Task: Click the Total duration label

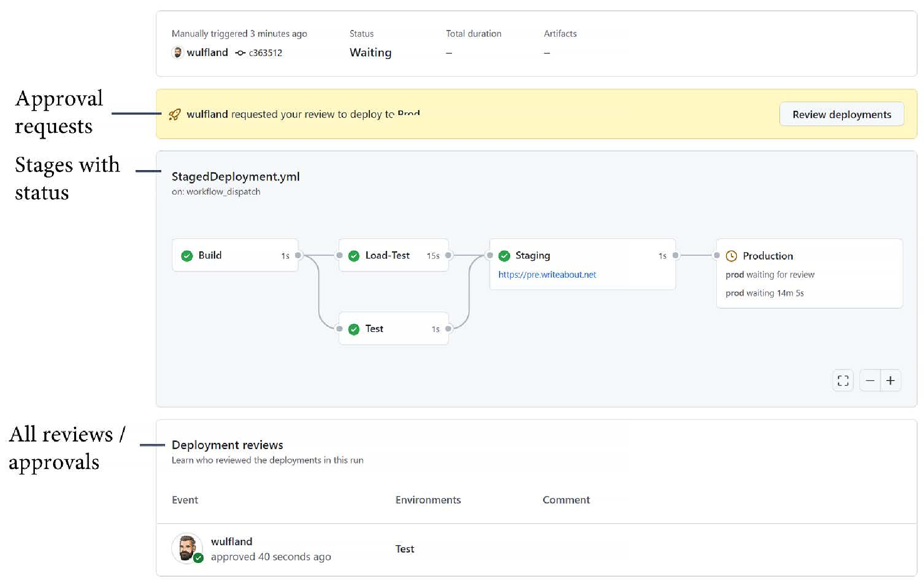Action: [474, 33]
